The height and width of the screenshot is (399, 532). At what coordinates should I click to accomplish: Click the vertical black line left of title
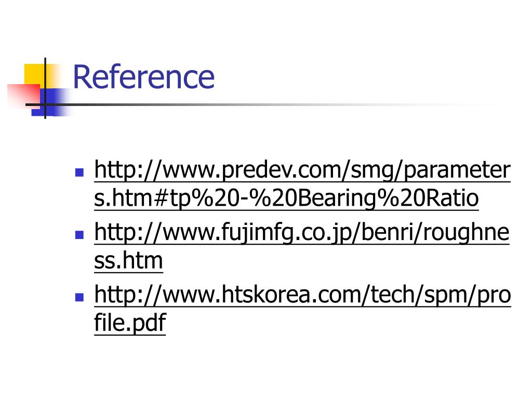[x=45, y=88]
